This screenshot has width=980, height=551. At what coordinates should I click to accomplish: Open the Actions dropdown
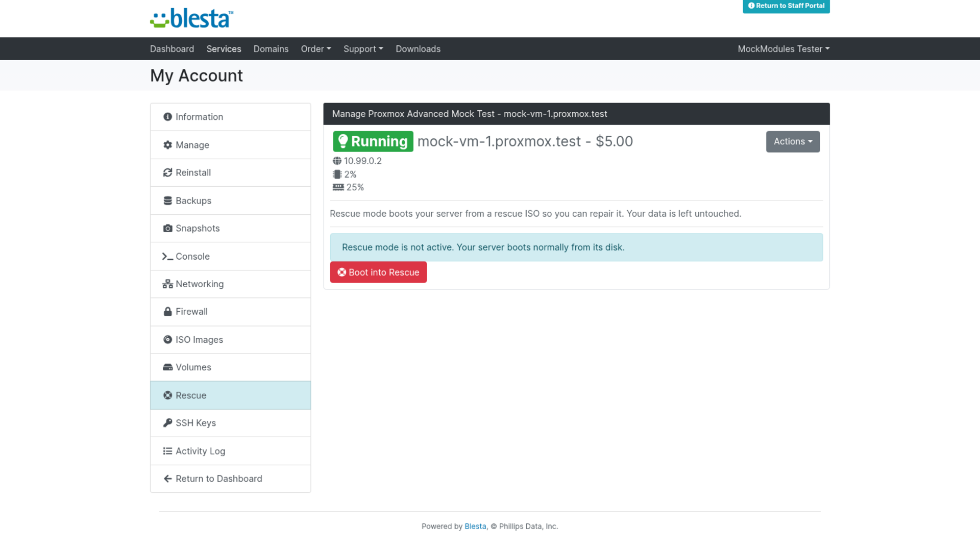(x=793, y=142)
